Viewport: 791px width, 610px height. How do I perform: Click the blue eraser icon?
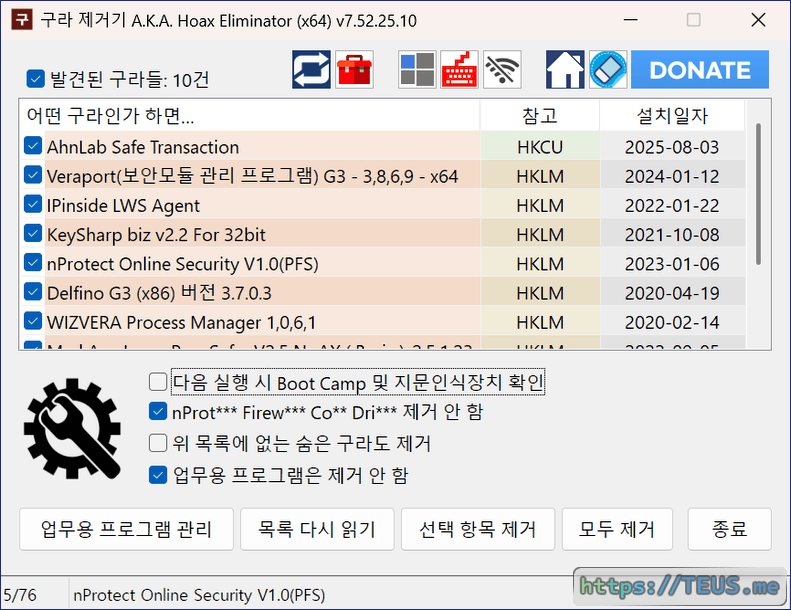coord(608,70)
